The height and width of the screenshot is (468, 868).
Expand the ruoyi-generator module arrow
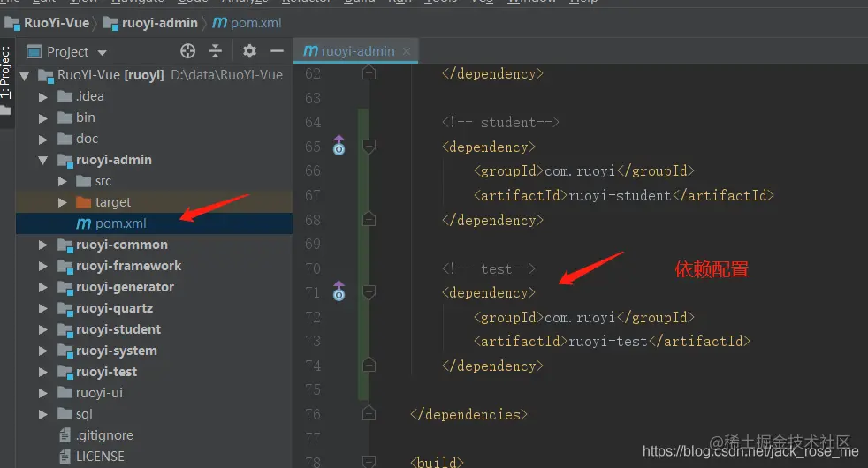43,288
